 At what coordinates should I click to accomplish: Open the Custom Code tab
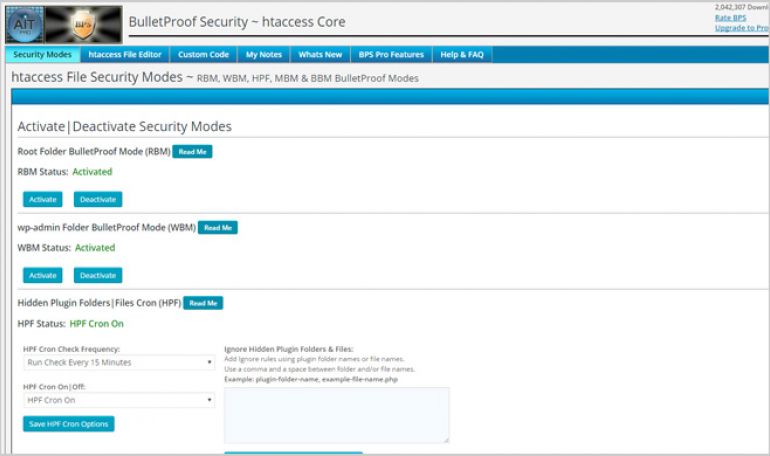(203, 54)
